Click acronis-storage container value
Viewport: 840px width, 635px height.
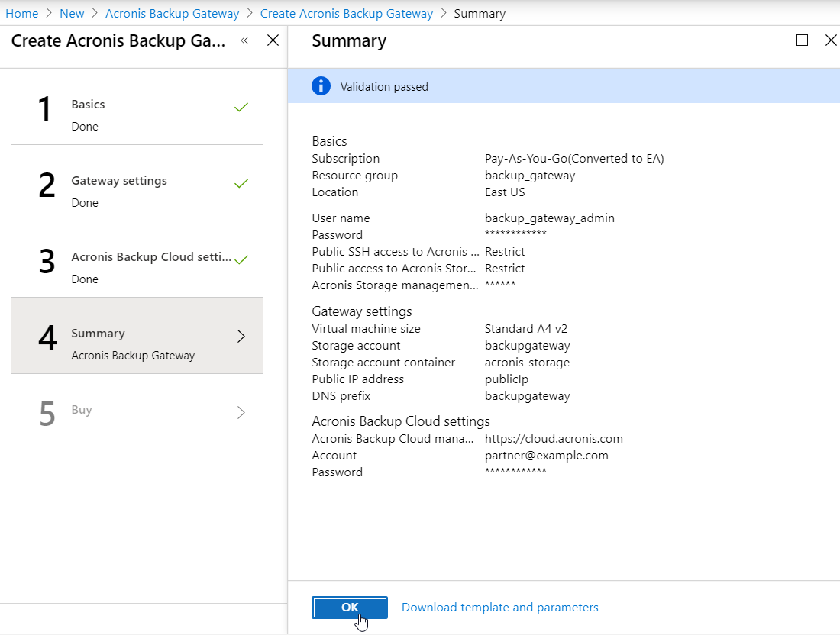pos(527,363)
